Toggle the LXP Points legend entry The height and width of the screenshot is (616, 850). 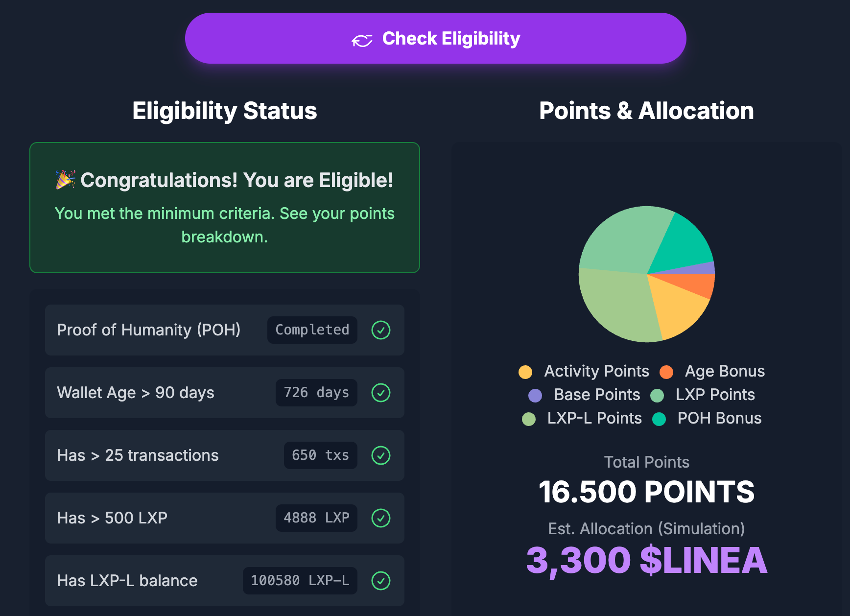[x=703, y=395]
